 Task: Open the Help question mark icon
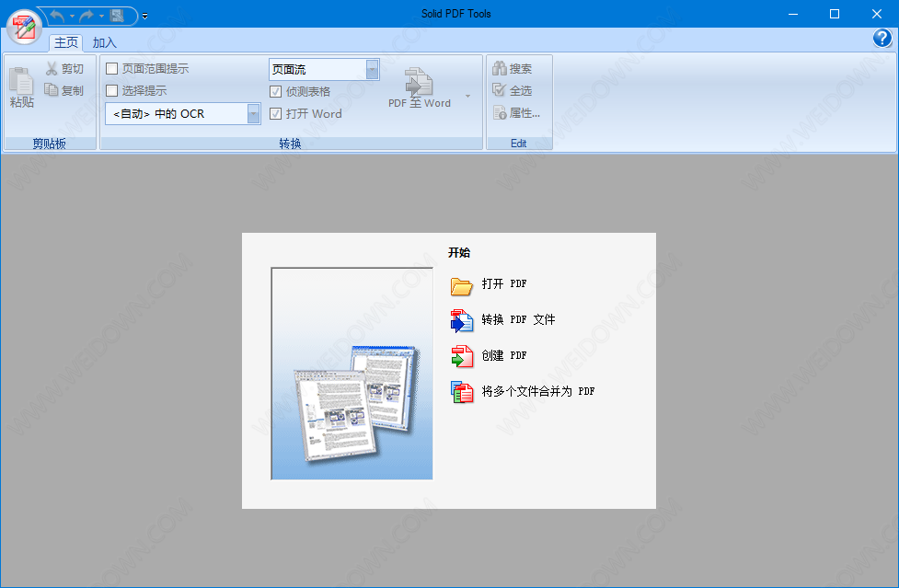click(x=882, y=39)
